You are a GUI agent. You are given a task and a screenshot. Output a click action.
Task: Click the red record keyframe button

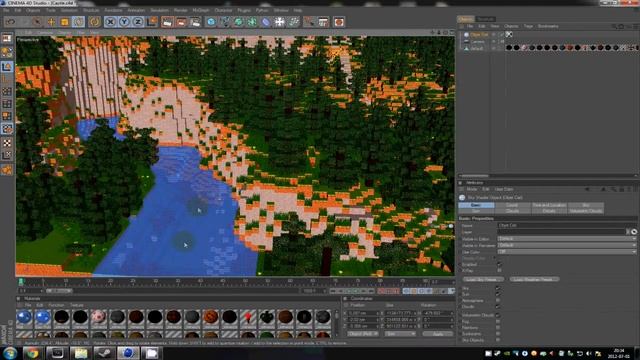(381, 291)
